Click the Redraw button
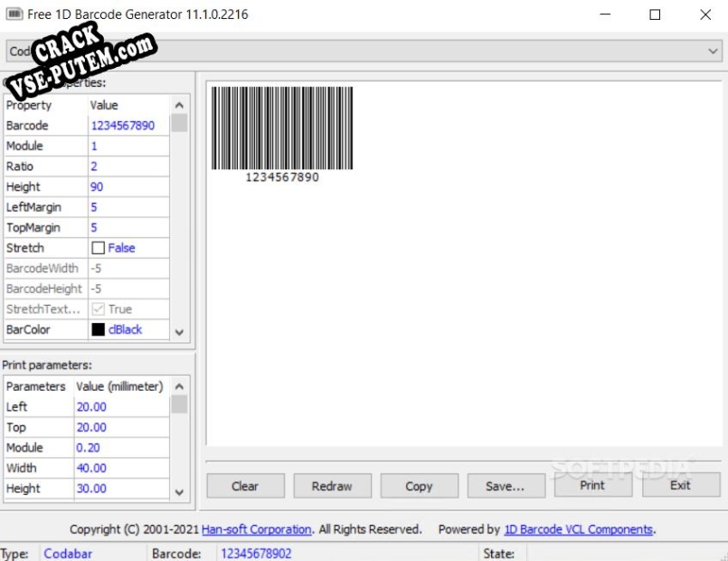 coord(332,486)
